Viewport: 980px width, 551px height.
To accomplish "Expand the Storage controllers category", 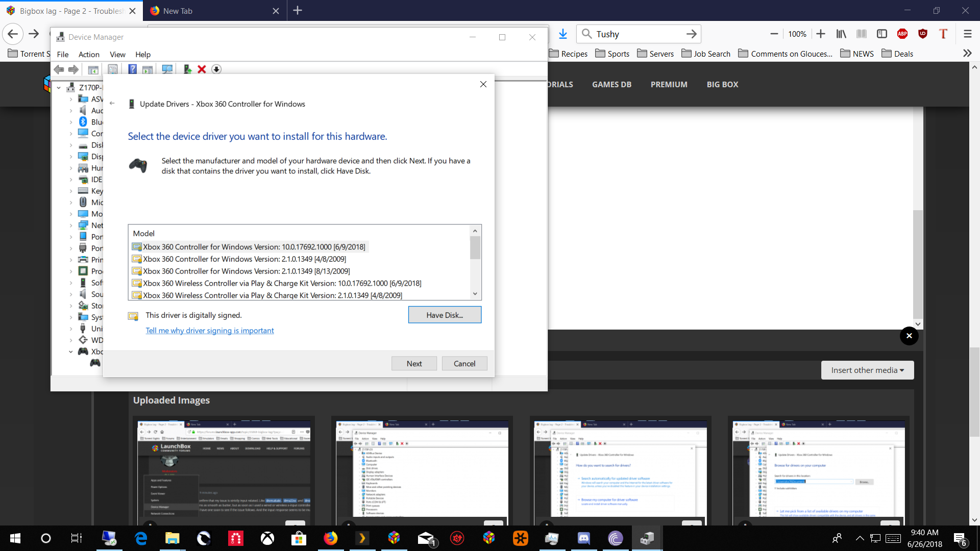I will [x=71, y=306].
